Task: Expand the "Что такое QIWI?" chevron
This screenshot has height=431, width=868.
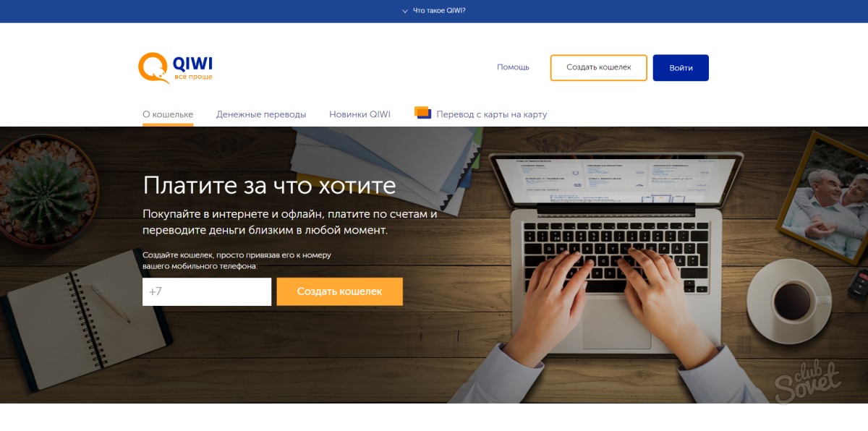Action: 405,11
